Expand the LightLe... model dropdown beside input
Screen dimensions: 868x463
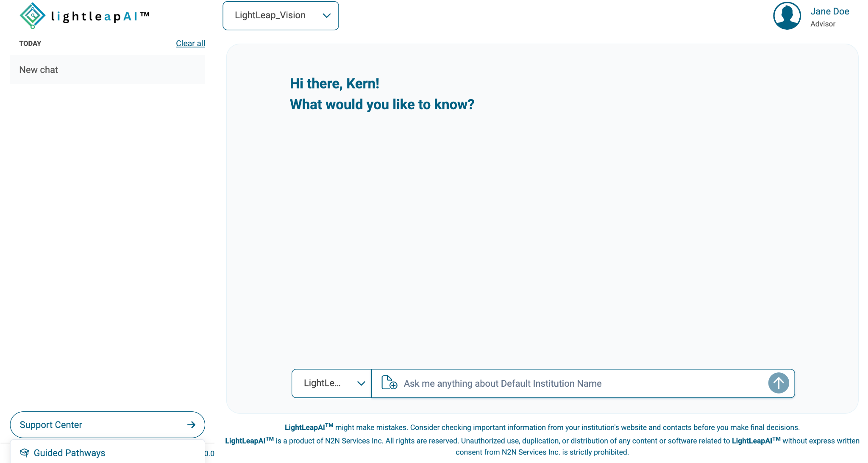332,383
